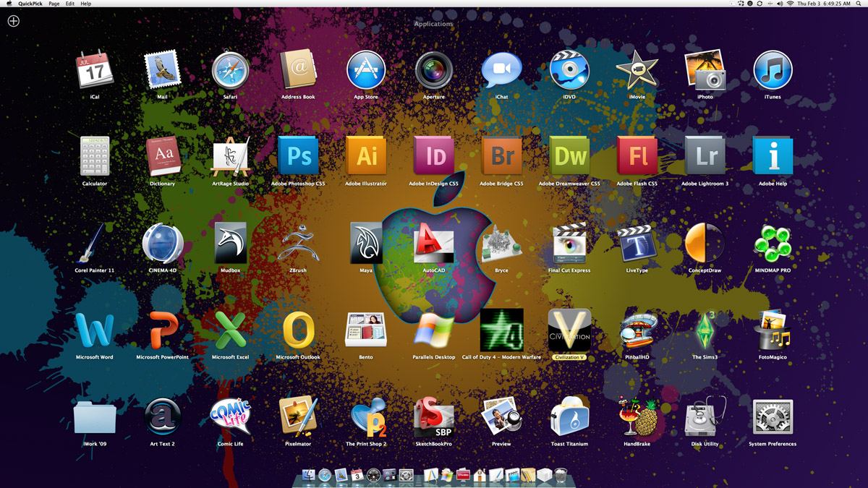This screenshot has height=488, width=868.
Task: Open Safari compass icon
Action: pos(230,71)
